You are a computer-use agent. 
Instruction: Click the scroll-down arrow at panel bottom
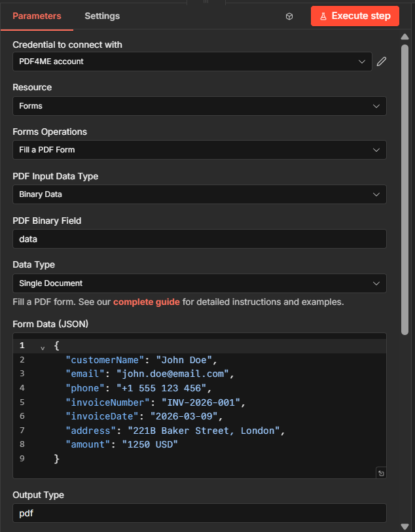[x=405, y=525]
